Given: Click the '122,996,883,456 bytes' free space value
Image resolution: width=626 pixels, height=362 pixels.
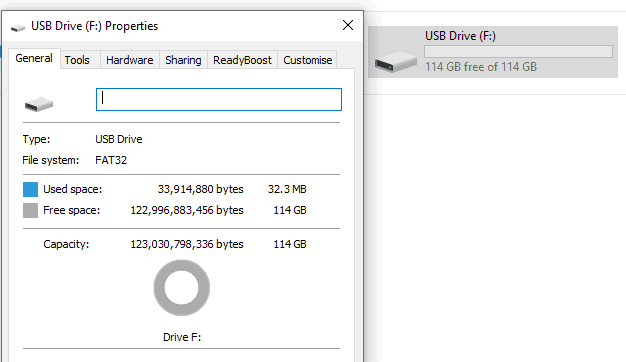Looking at the screenshot, I should click(187, 210).
